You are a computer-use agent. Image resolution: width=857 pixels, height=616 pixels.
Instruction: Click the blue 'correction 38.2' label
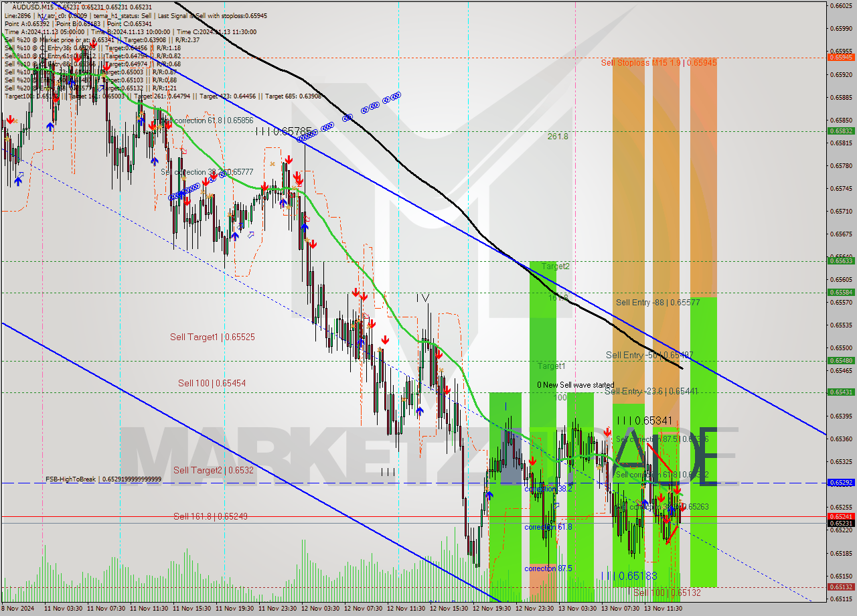(x=548, y=489)
